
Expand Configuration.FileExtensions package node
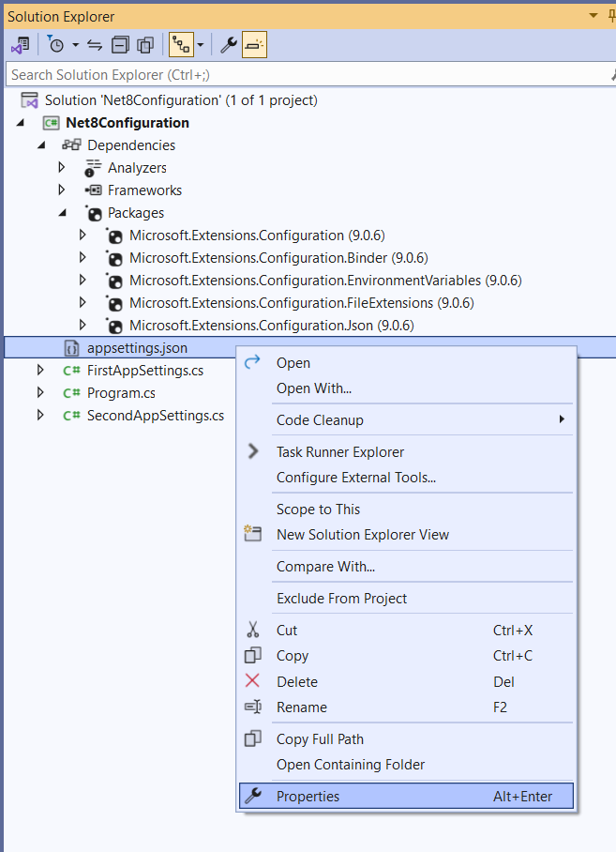coord(83,303)
